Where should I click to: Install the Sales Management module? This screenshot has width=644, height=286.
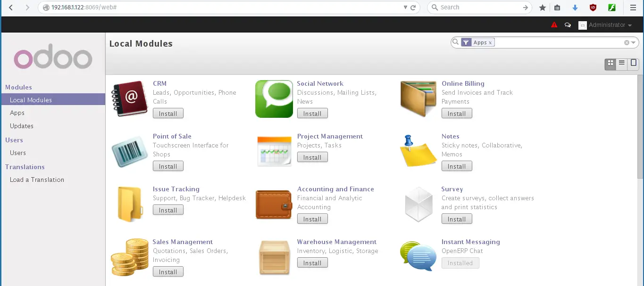point(168,272)
